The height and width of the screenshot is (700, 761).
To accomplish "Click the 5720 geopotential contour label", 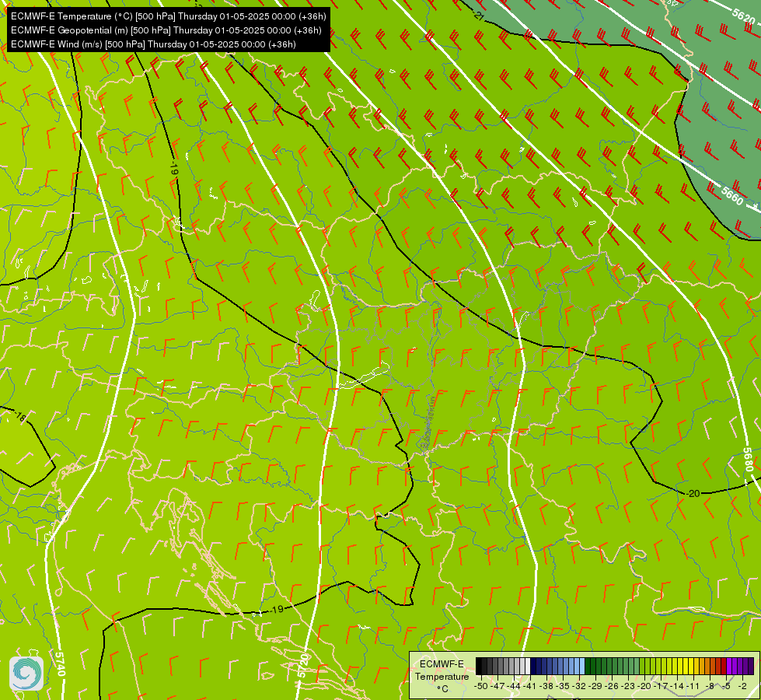I will [x=303, y=666].
